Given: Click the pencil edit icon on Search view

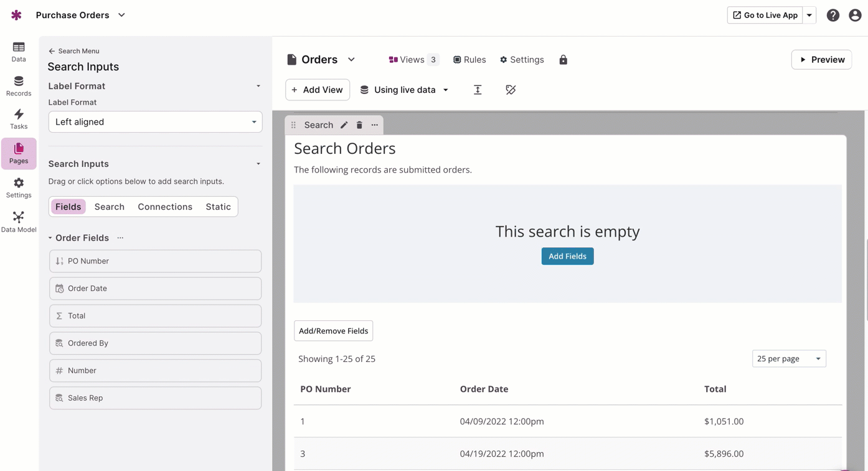Looking at the screenshot, I should tap(344, 125).
